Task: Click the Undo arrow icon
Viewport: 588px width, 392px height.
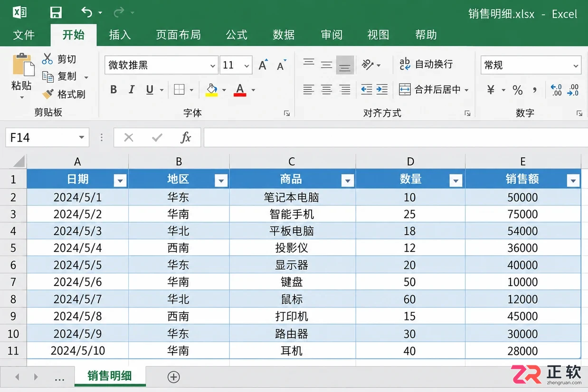Action: (86, 12)
